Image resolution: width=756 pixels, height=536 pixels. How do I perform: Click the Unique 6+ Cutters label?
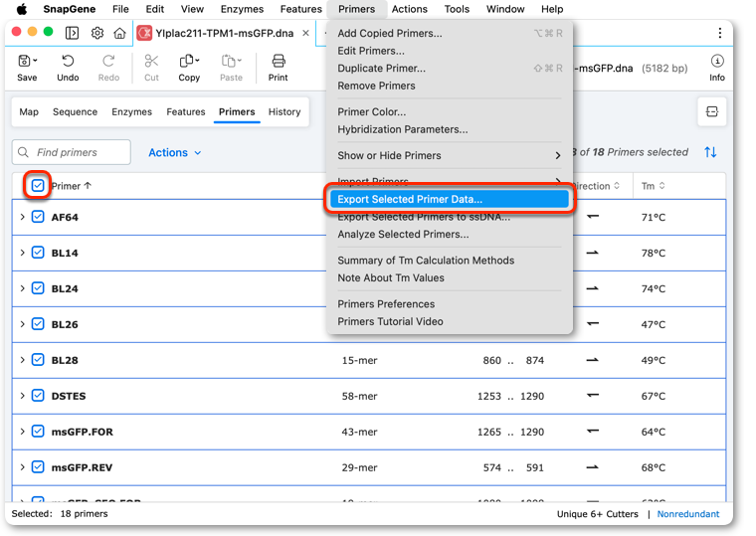pos(598,514)
